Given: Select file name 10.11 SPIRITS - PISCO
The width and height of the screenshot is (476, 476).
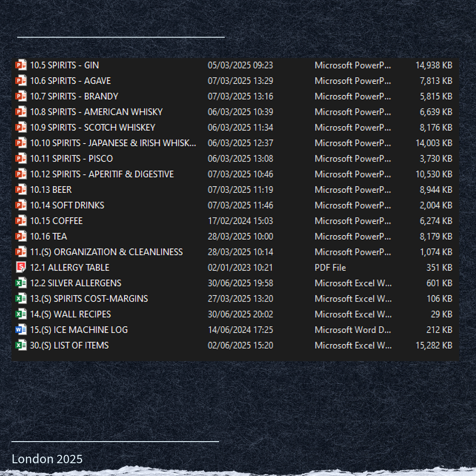Looking at the screenshot, I should click(x=71, y=159).
